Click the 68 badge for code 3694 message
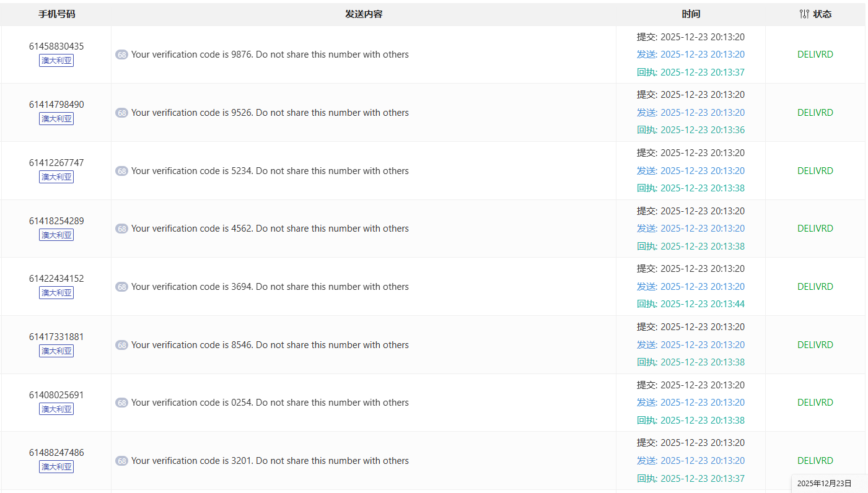The image size is (868, 493). coord(121,287)
